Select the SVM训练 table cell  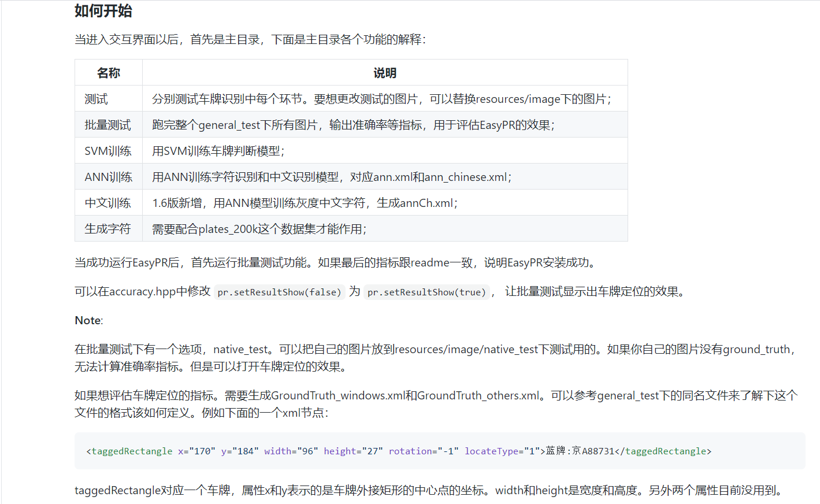tap(109, 150)
